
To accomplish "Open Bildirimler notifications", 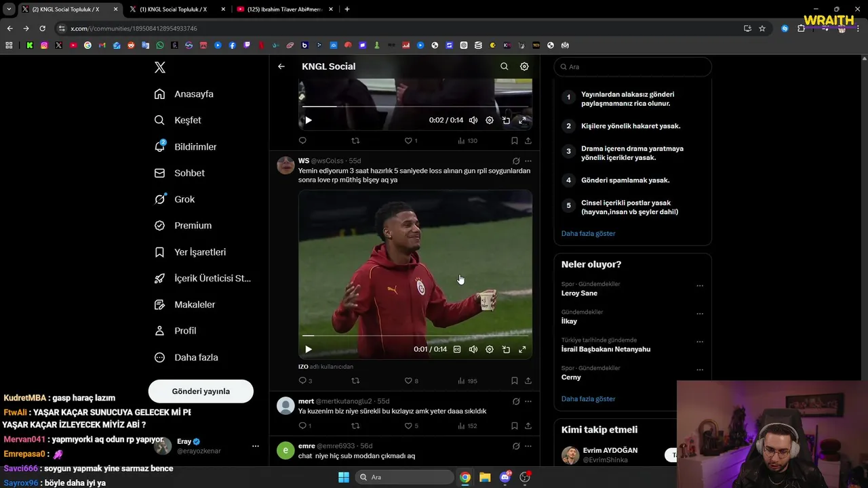I will [185, 146].
